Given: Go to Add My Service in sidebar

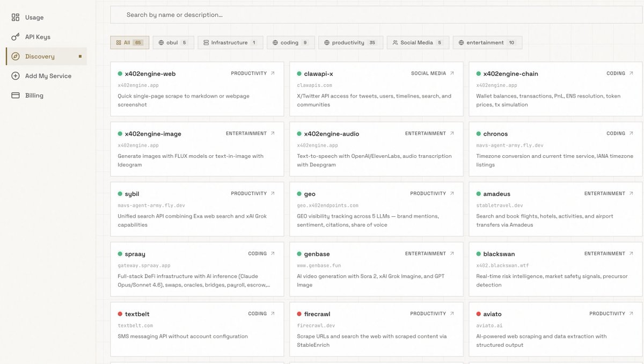Looking at the screenshot, I should click(x=48, y=76).
